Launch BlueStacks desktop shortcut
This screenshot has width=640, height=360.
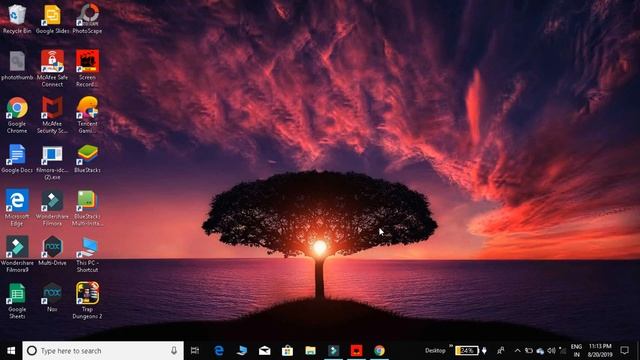coord(87,158)
